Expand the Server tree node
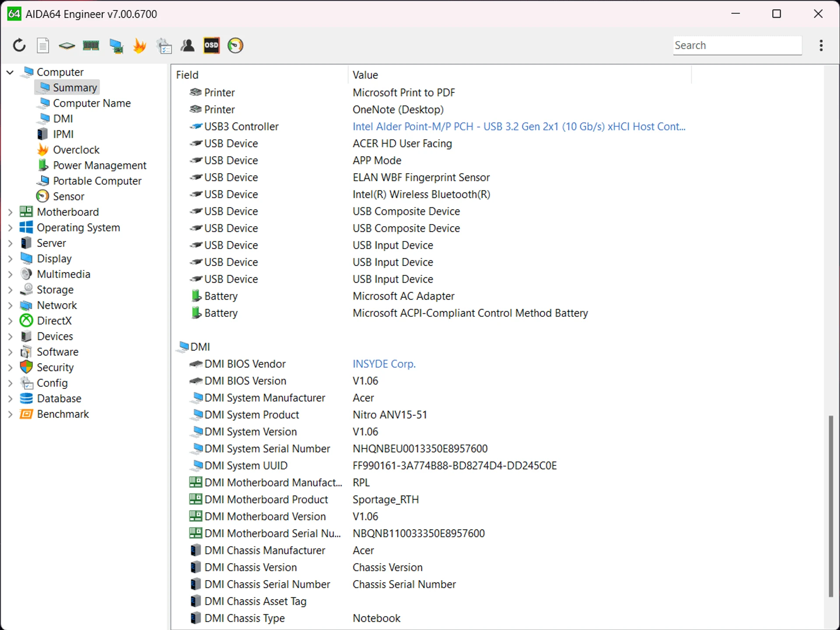Screen dimensions: 840x630 (x=10, y=243)
